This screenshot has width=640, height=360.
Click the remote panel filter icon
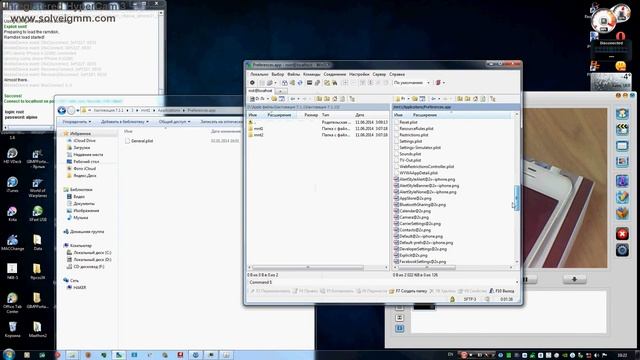coord(422,99)
